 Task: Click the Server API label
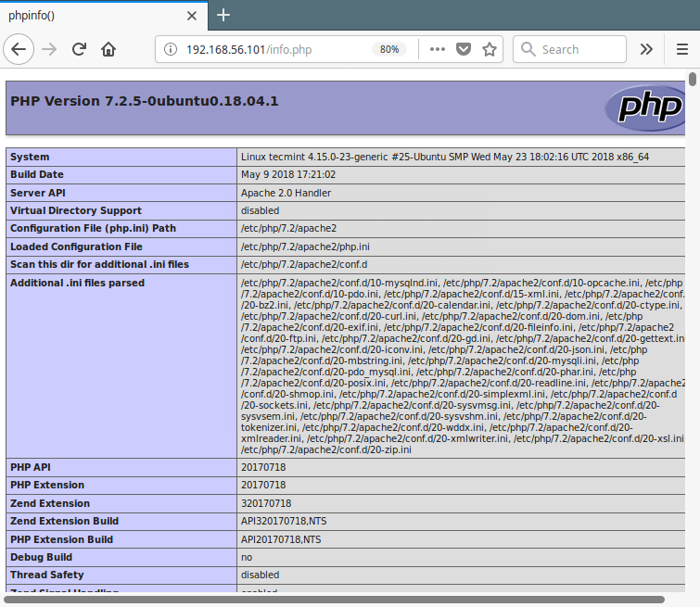pos(38,193)
